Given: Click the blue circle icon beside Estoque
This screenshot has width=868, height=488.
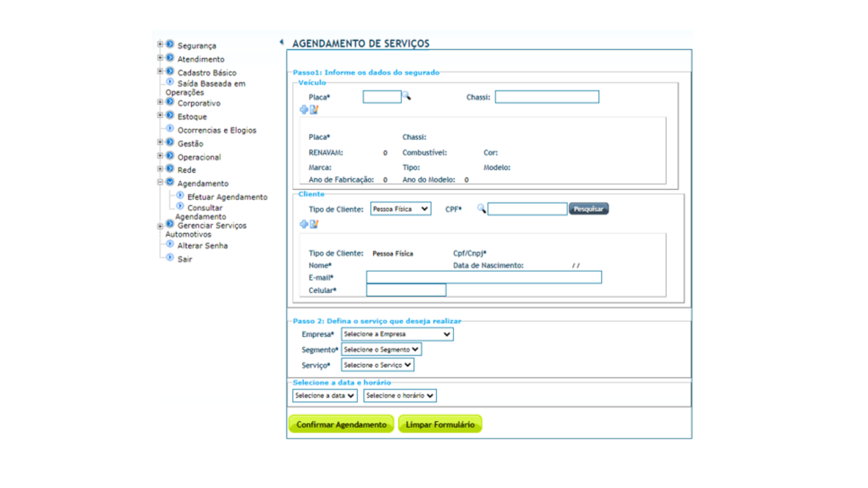Looking at the screenshot, I should point(170,115).
